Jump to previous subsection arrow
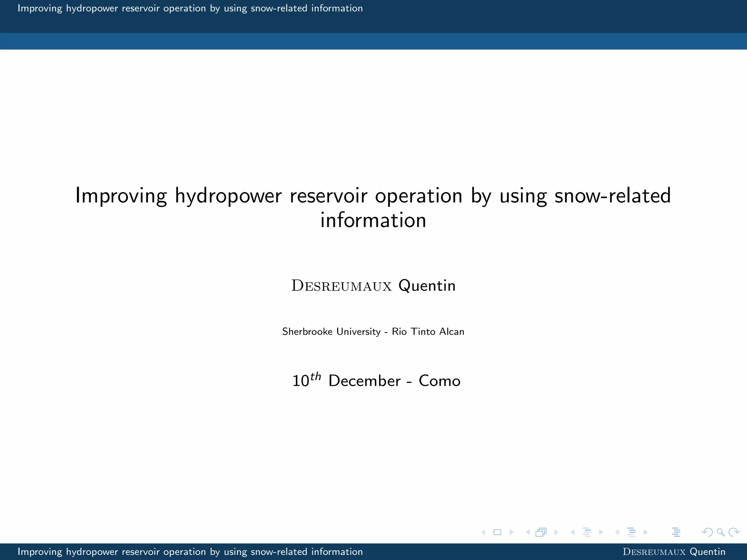747x560 pixels. pos(573,532)
